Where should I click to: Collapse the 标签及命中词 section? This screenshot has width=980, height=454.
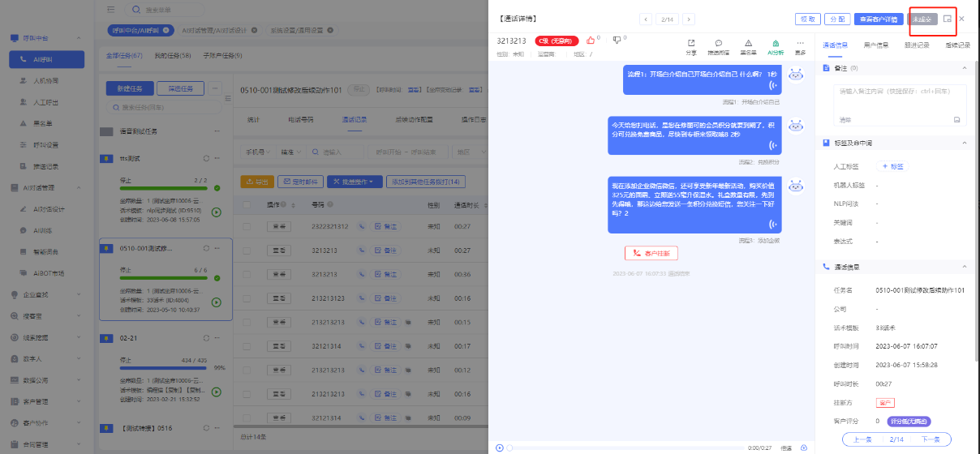tap(964, 143)
